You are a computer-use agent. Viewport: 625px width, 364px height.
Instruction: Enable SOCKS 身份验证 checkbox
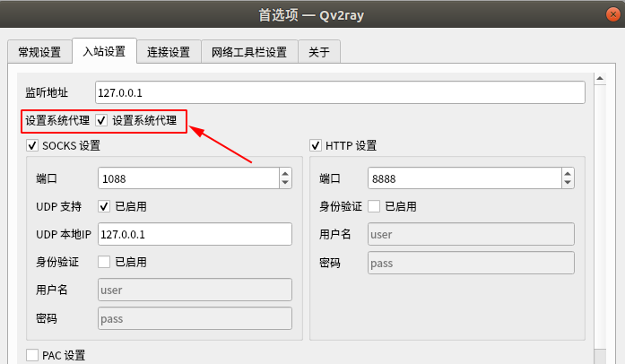pos(104,262)
